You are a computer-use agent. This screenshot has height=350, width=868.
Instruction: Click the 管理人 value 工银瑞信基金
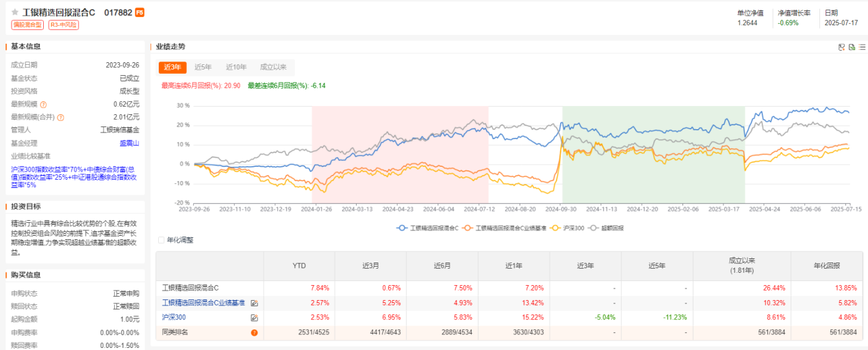[x=120, y=130]
